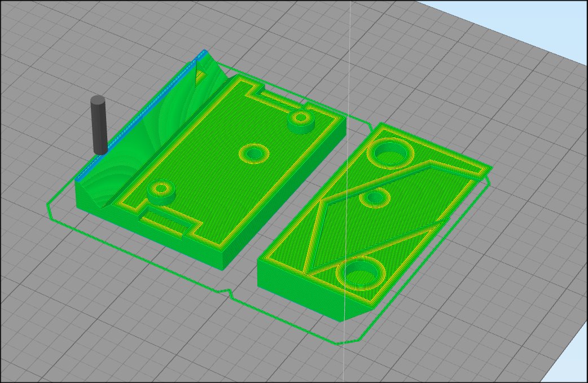Screen dimensions: 588x383
Task: Click the blue top edge of the ramp
Action: click(141, 116)
